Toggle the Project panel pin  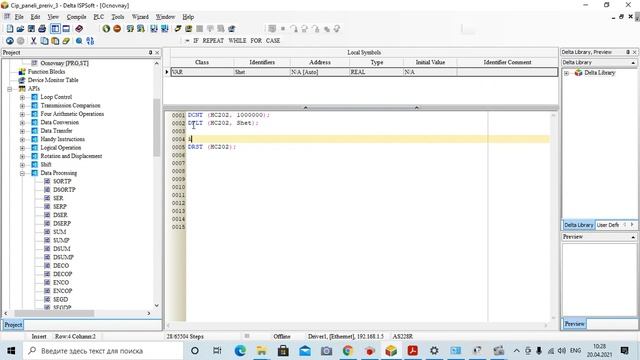pos(150,53)
